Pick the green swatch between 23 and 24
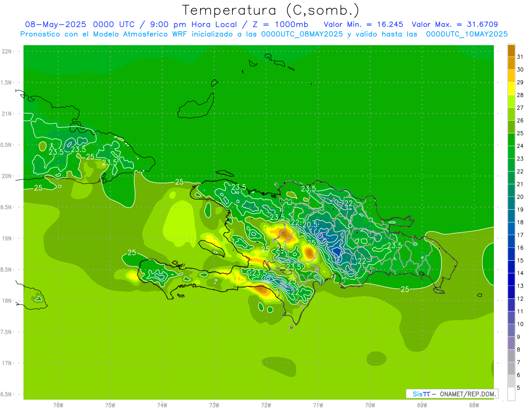 click(511, 153)
